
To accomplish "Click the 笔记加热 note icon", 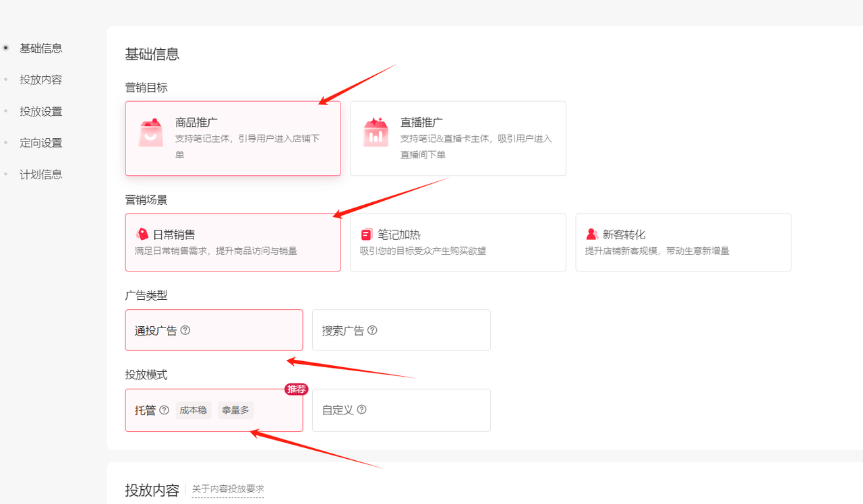I will (367, 234).
